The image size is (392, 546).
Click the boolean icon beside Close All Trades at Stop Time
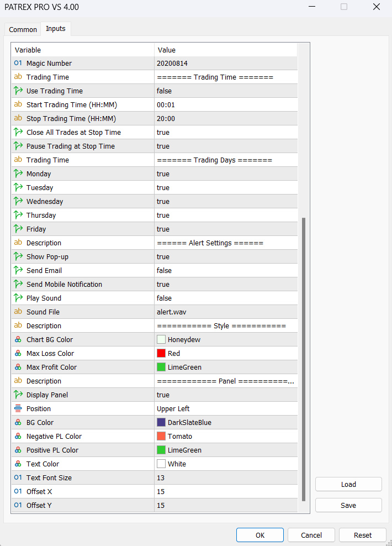click(18, 132)
